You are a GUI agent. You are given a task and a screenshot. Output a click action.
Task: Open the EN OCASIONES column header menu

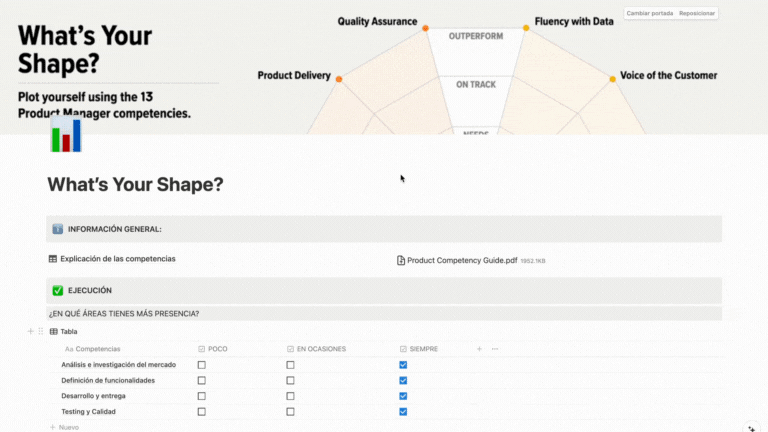[316, 349]
